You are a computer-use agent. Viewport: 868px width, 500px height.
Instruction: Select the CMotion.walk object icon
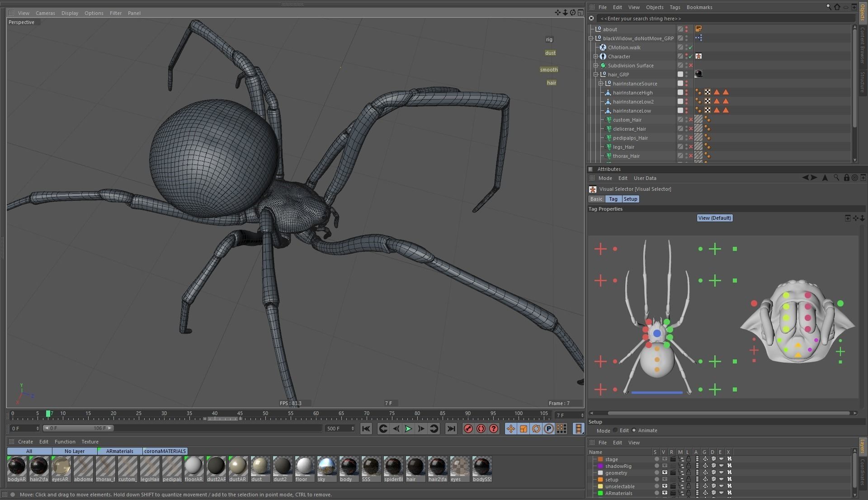pyautogui.click(x=603, y=47)
